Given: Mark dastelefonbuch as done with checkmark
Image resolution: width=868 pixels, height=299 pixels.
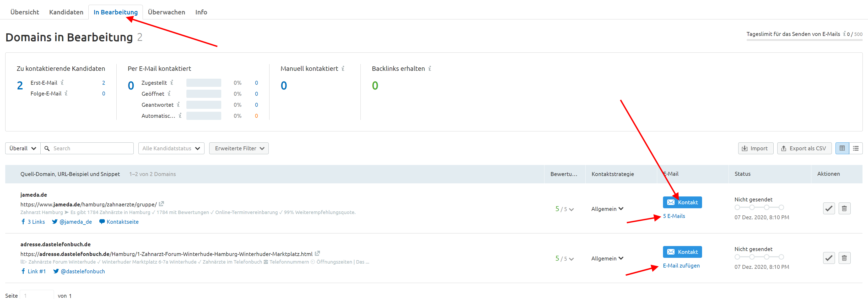Looking at the screenshot, I should (829, 258).
